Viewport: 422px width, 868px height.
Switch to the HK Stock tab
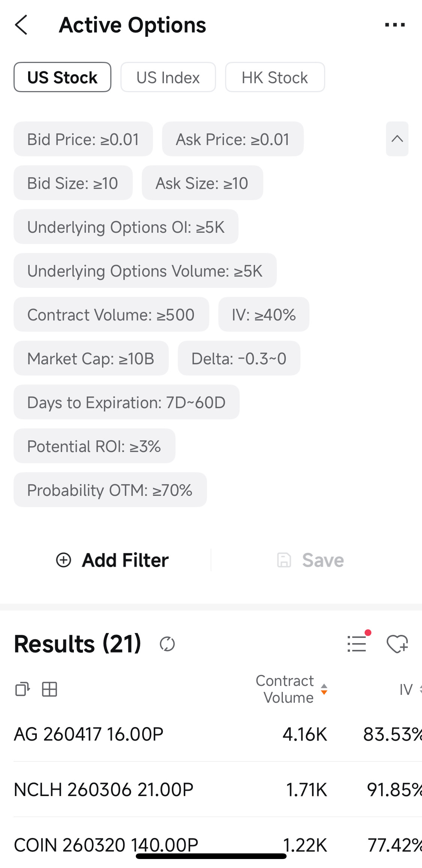[x=275, y=77]
